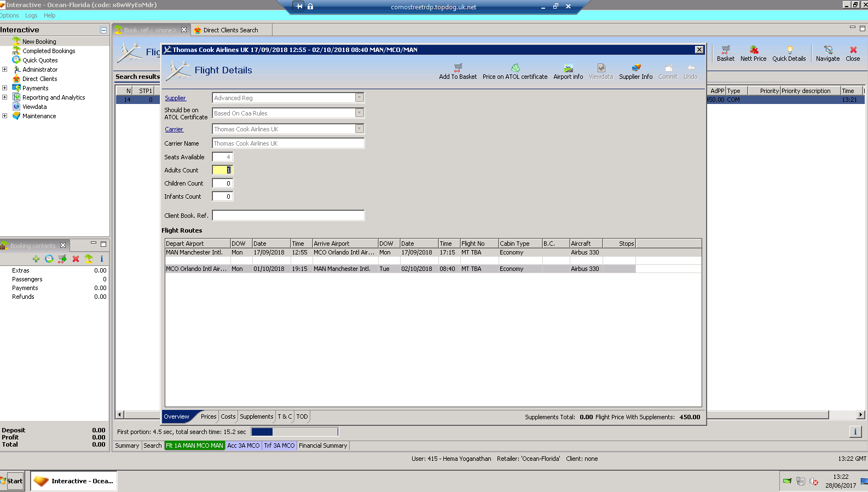Close the Book. ref. none tab
Viewport: 868px width, 492px height.
click(x=184, y=30)
